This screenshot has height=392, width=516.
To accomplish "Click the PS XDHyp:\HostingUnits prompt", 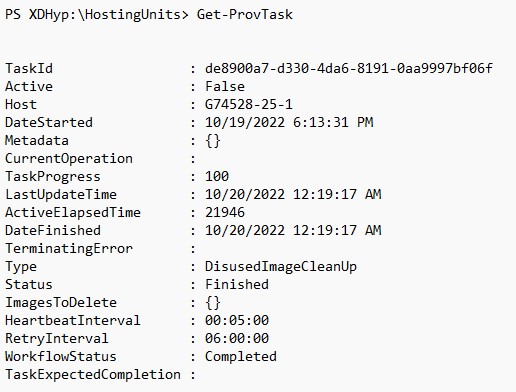I will click(97, 15).
